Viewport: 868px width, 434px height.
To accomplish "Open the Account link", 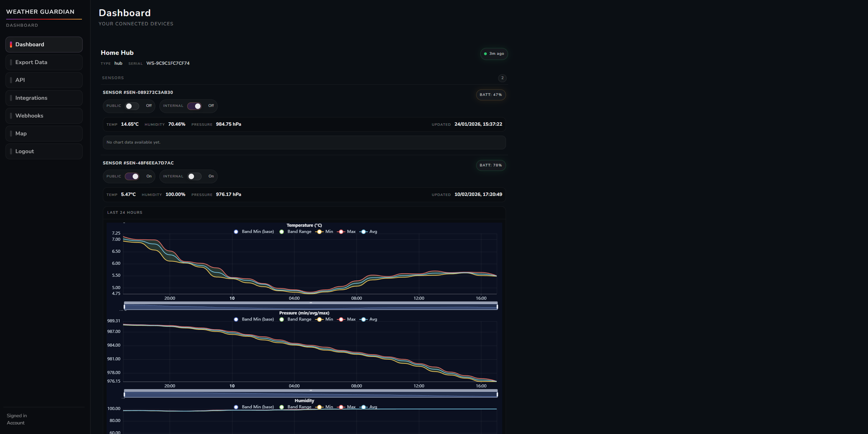I will click(x=16, y=423).
